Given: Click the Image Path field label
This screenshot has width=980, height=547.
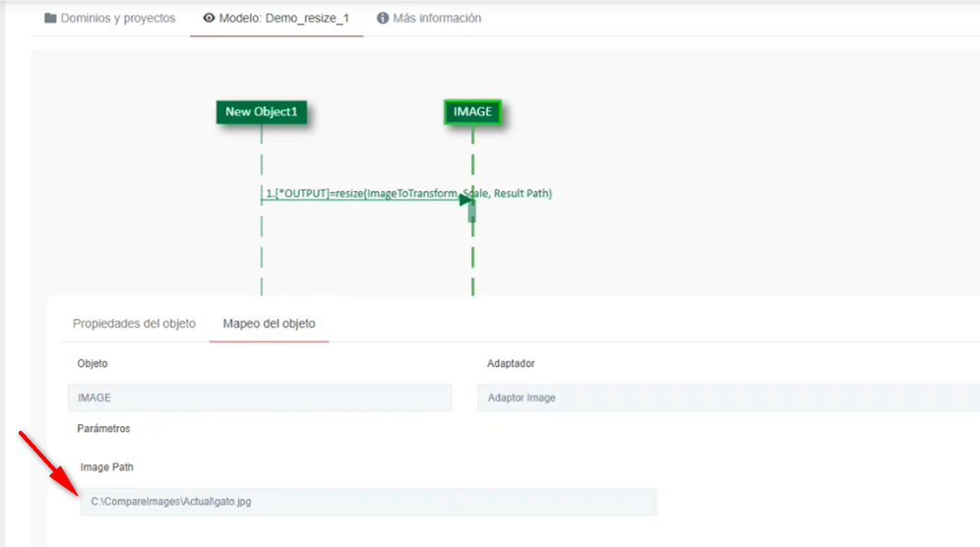Looking at the screenshot, I should coord(106,467).
